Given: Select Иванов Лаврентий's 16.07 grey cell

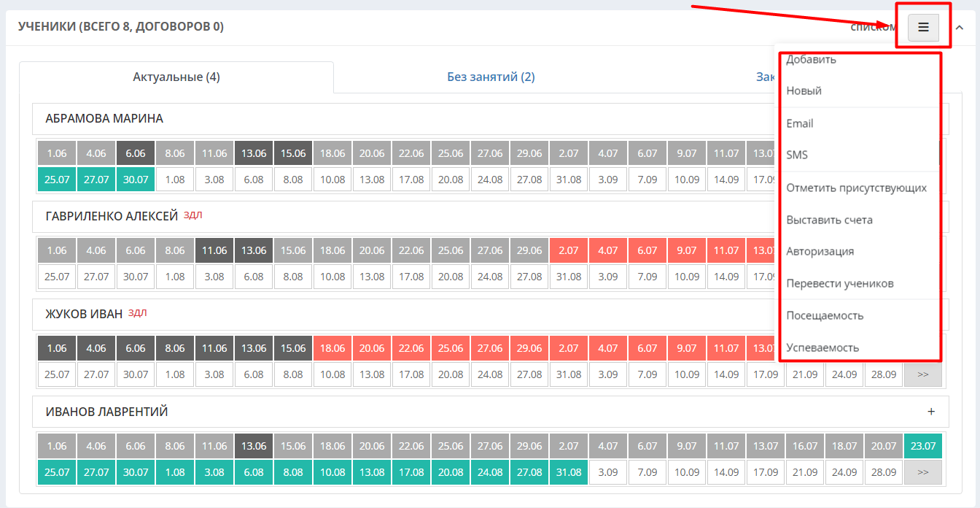Looking at the screenshot, I should tap(805, 446).
